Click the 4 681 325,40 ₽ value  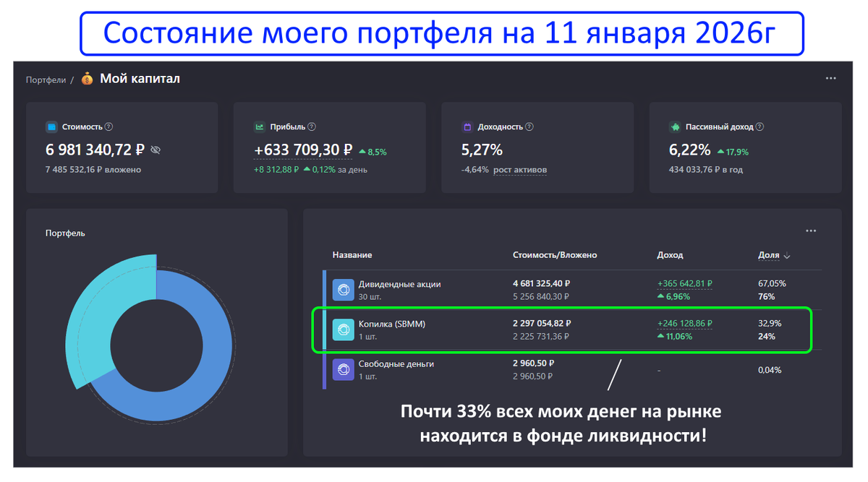point(542,284)
